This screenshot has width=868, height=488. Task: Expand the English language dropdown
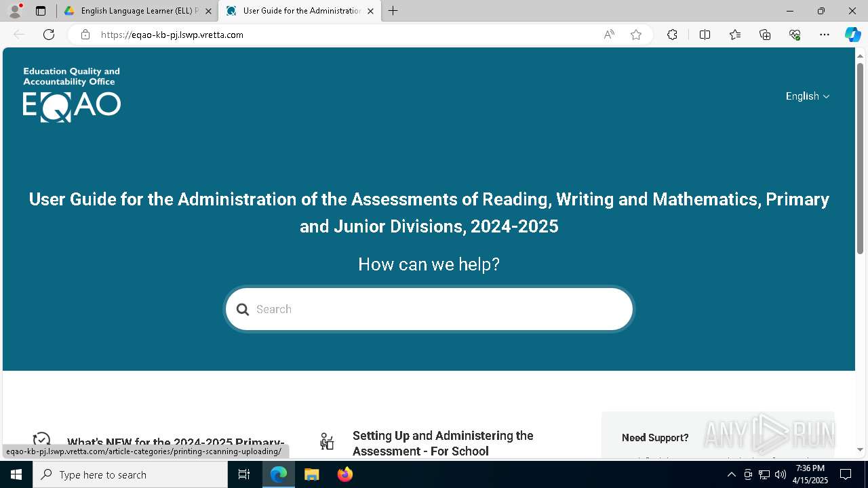[808, 96]
